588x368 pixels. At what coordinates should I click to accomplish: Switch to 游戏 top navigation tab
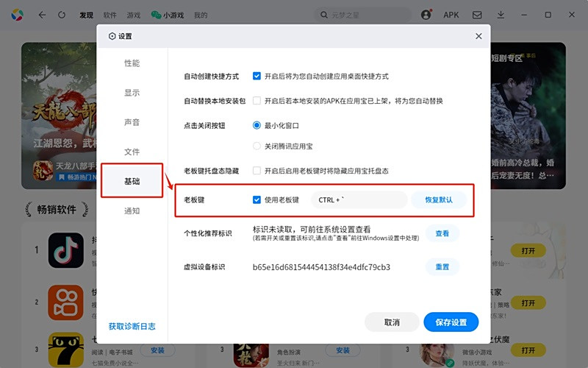(134, 15)
